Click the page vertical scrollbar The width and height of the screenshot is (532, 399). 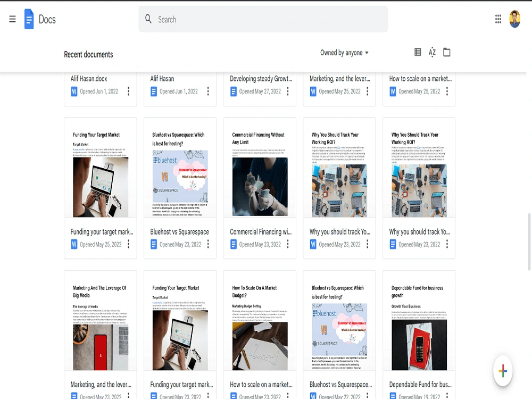tap(529, 242)
